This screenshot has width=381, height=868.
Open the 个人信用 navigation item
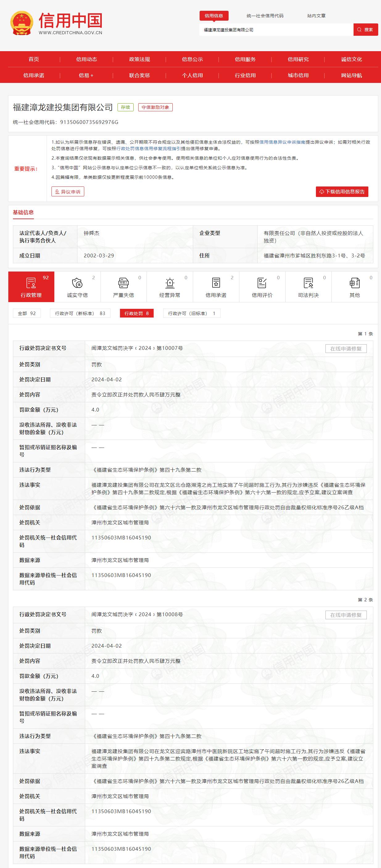[x=193, y=75]
